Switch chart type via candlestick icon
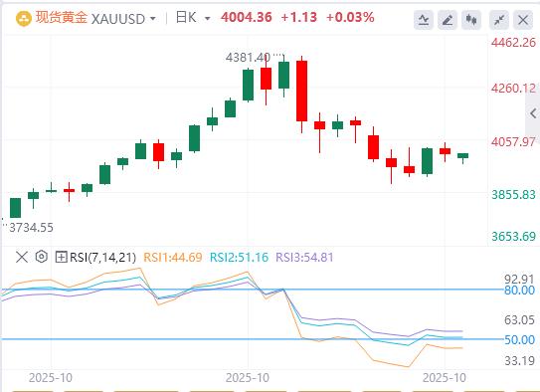Image resolution: width=540 pixels, height=392 pixels. coord(471,20)
